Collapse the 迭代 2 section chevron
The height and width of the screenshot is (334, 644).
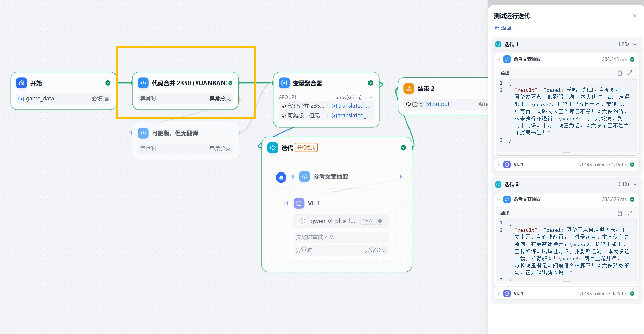pyautogui.click(x=635, y=184)
